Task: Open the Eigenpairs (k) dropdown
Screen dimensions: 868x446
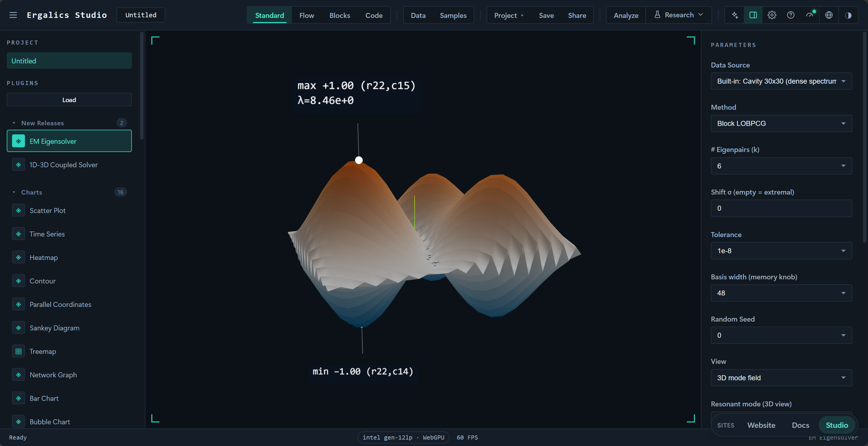Action: pos(781,166)
